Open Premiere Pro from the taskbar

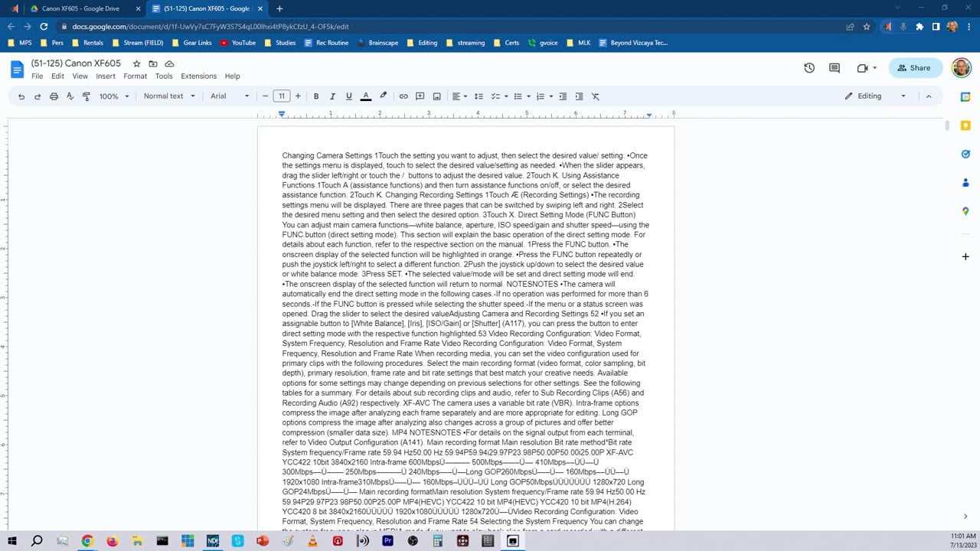[x=387, y=541]
